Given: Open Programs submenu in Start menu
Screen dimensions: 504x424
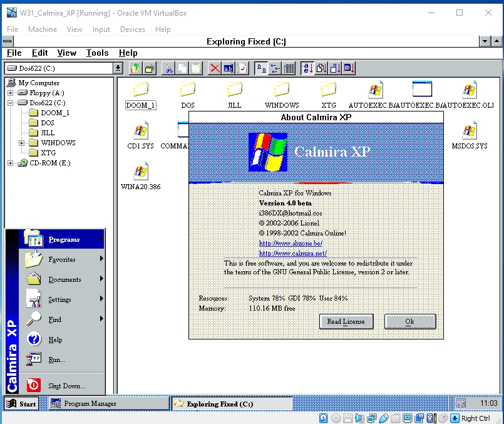Looking at the screenshot, I should 62,239.
